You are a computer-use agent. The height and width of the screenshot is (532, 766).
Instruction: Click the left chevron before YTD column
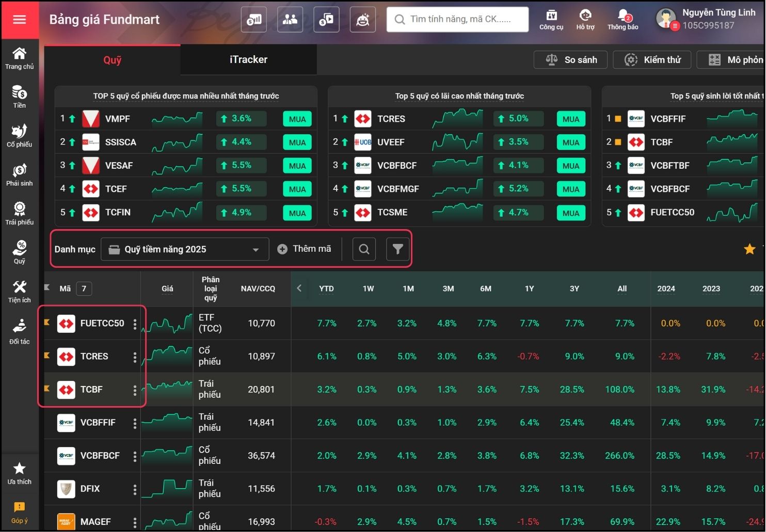(299, 288)
